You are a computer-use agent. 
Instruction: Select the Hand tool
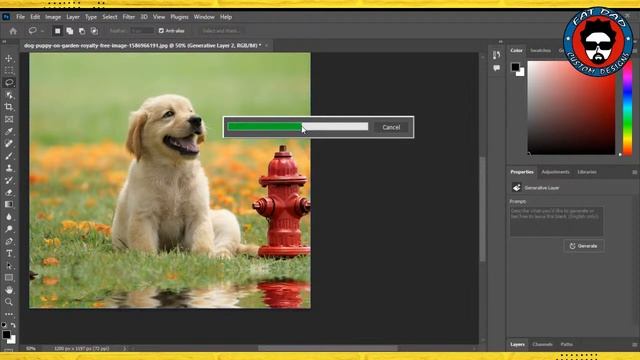(x=9, y=290)
